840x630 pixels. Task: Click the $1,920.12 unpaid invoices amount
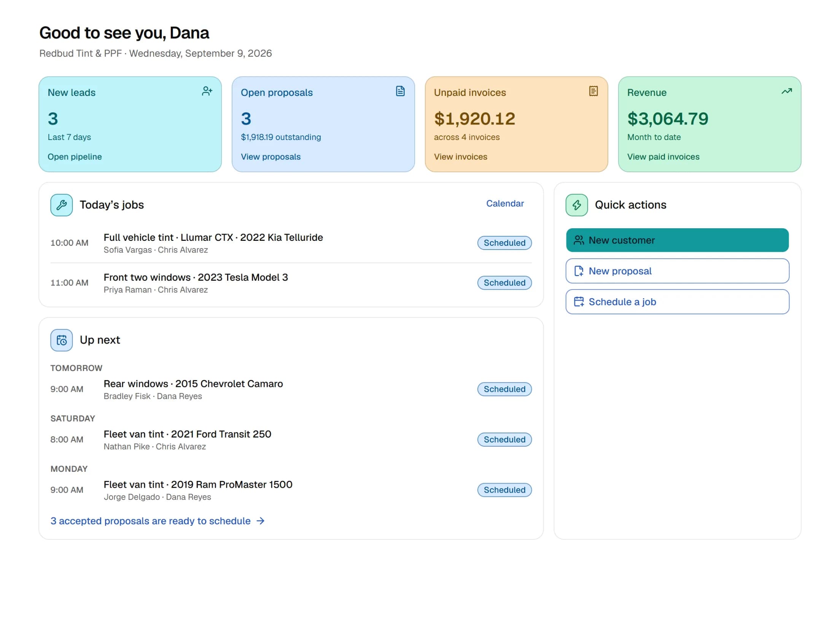click(x=474, y=119)
